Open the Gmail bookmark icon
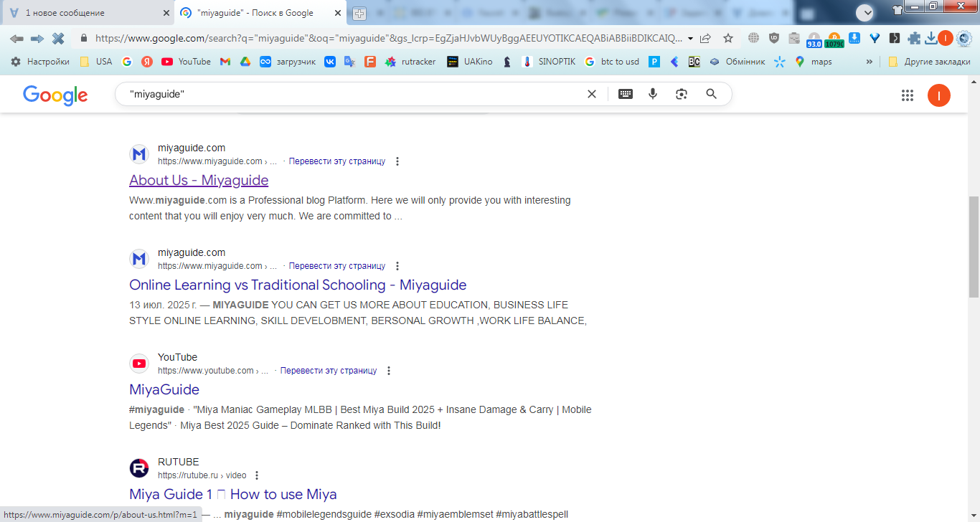Image resolution: width=980 pixels, height=522 pixels. point(225,62)
